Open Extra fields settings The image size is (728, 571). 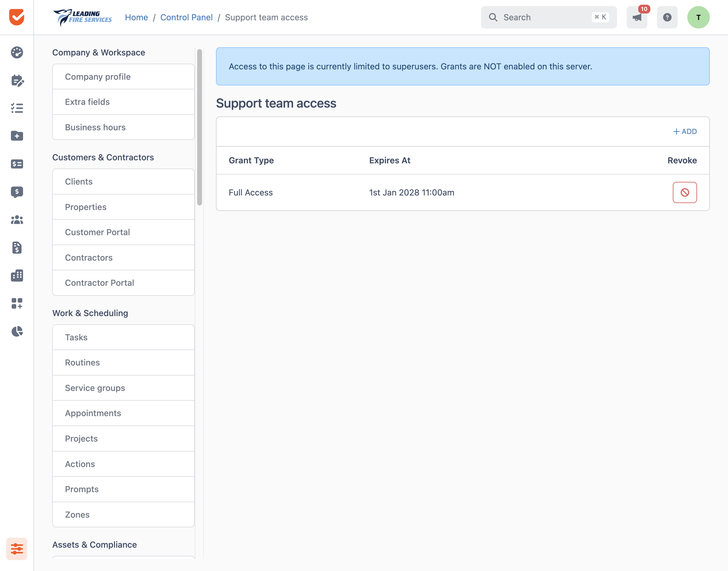click(x=123, y=102)
